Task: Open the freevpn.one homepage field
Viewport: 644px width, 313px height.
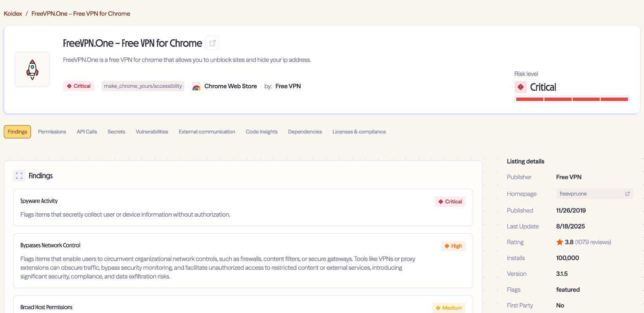Action: [x=595, y=194]
